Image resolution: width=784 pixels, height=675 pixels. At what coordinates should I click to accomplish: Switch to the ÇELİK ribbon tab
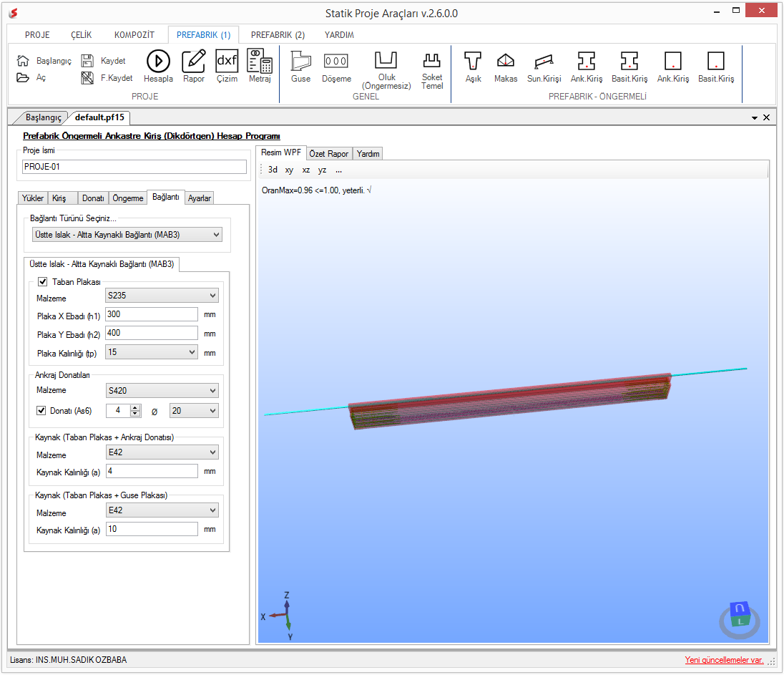(81, 35)
